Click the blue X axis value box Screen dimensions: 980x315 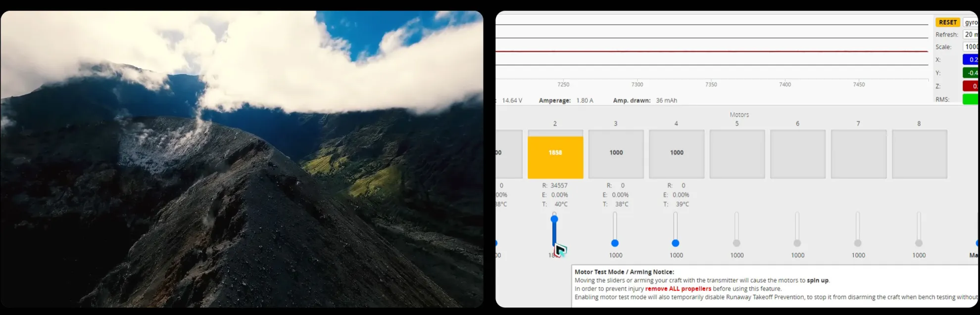pyautogui.click(x=970, y=60)
